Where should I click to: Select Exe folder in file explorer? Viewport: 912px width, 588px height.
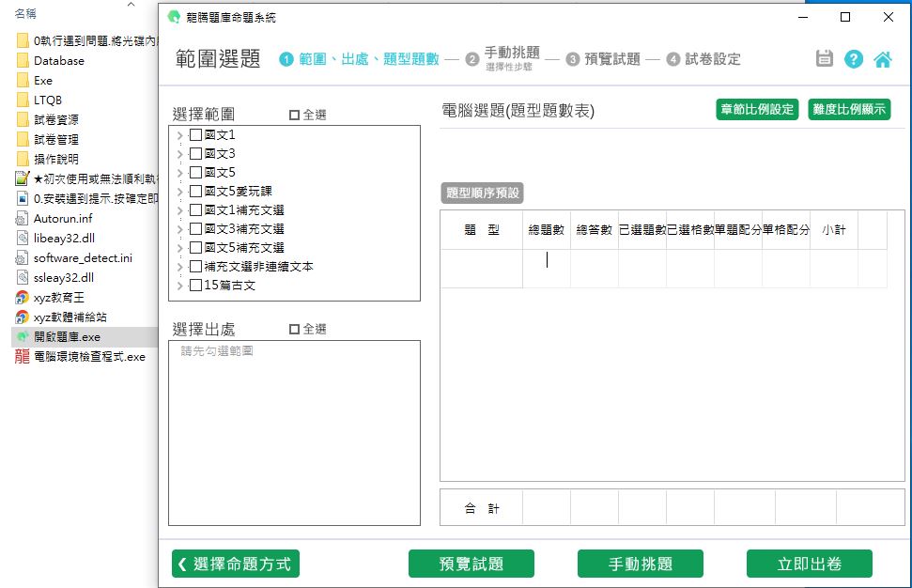[43, 80]
